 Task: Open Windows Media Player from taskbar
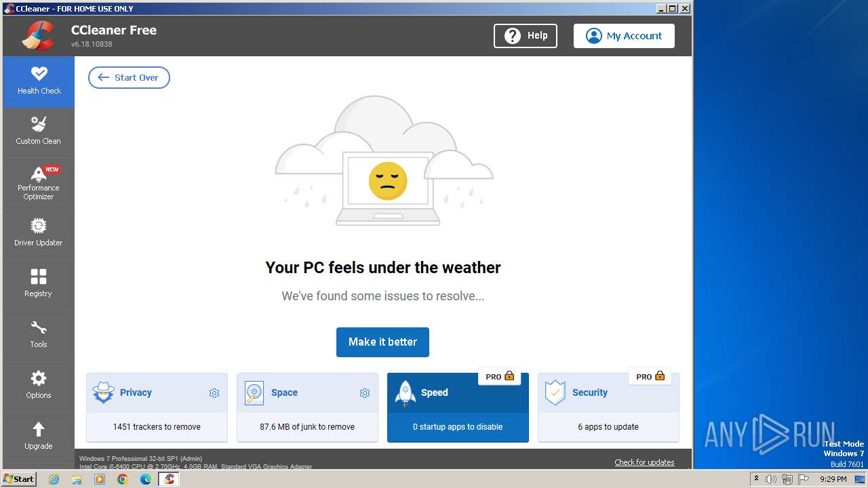(100, 479)
